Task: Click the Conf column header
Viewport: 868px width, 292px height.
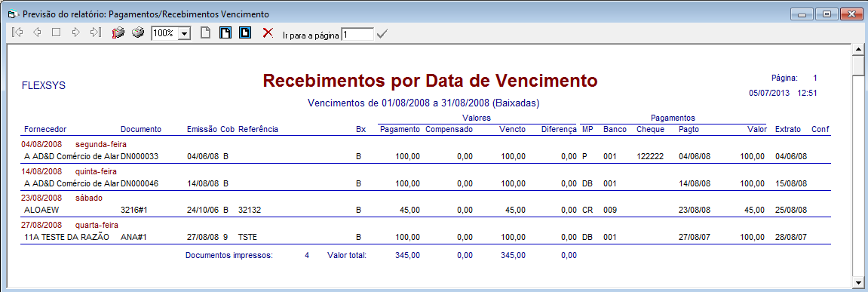Action: 820,129
